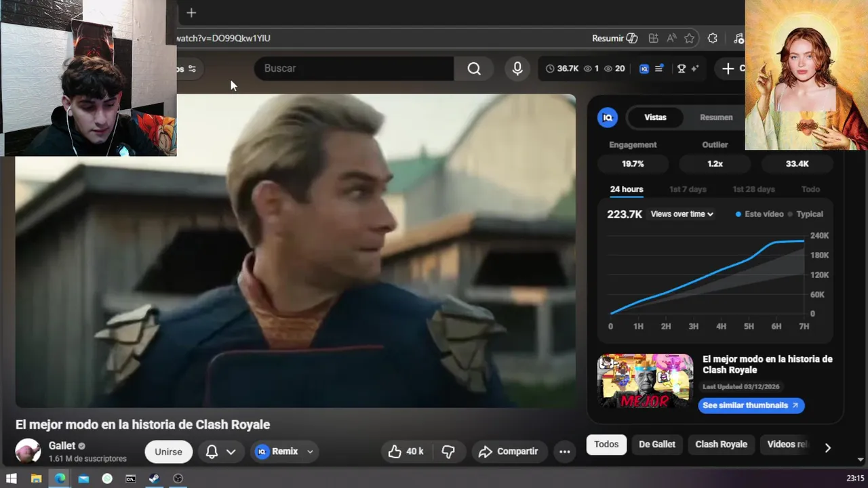
Task: Click the plus create button
Action: 728,68
